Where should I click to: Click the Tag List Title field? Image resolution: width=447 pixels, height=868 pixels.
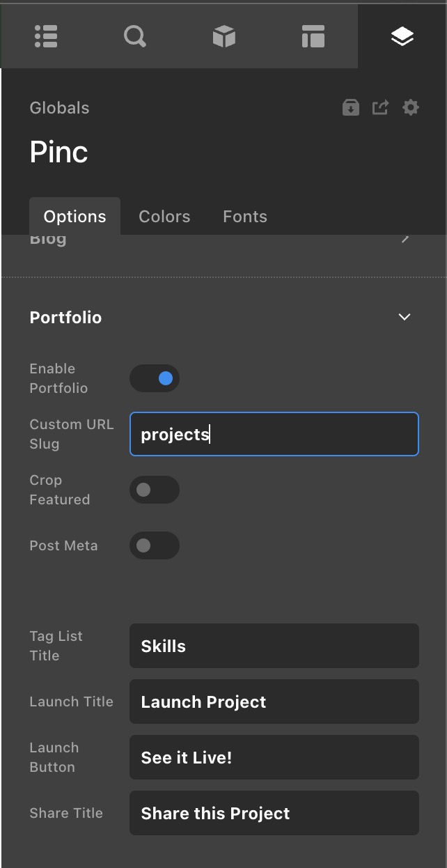click(x=274, y=646)
